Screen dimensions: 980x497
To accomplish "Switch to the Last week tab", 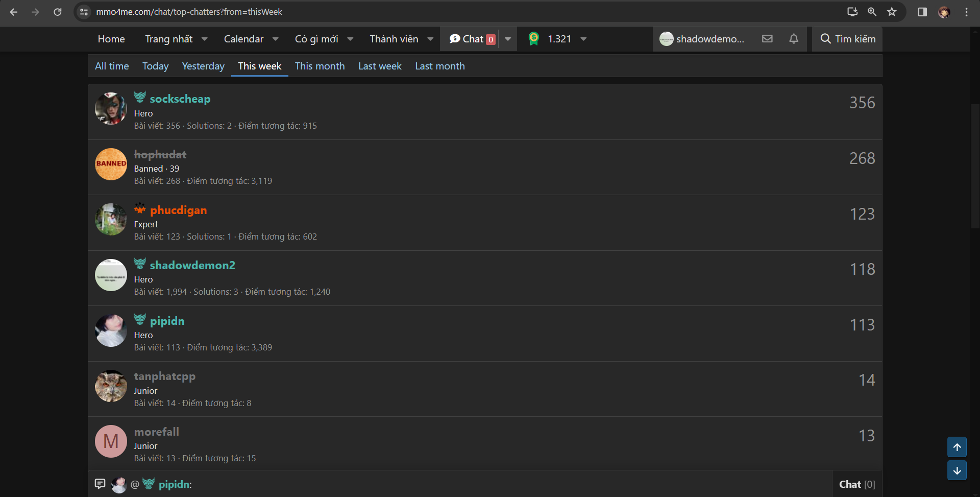I will pyautogui.click(x=380, y=66).
